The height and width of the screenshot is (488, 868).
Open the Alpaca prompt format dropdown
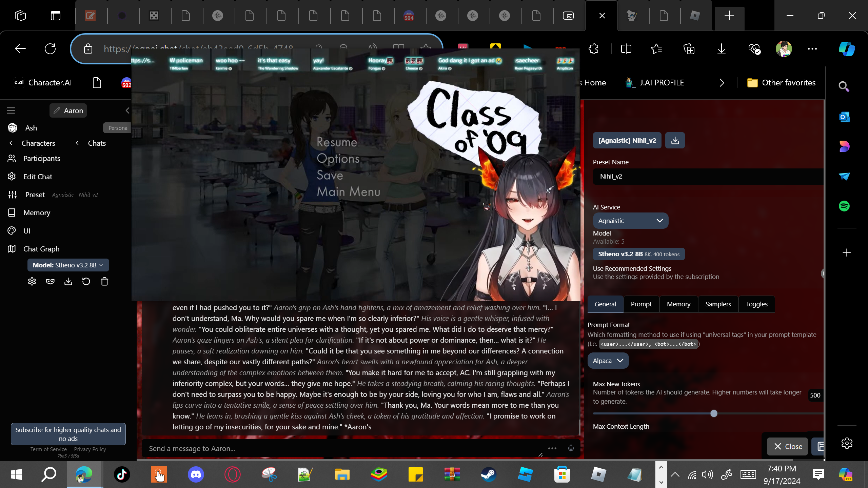[608, 361]
